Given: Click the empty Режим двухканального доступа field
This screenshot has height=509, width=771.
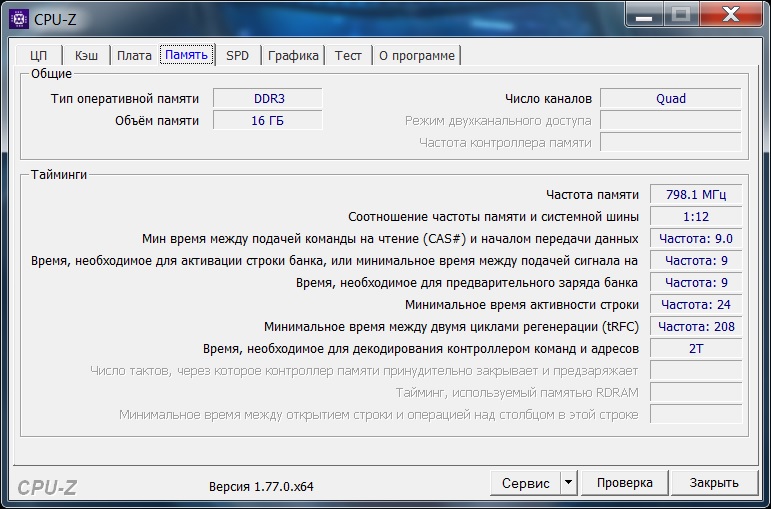Looking at the screenshot, I should (671, 120).
